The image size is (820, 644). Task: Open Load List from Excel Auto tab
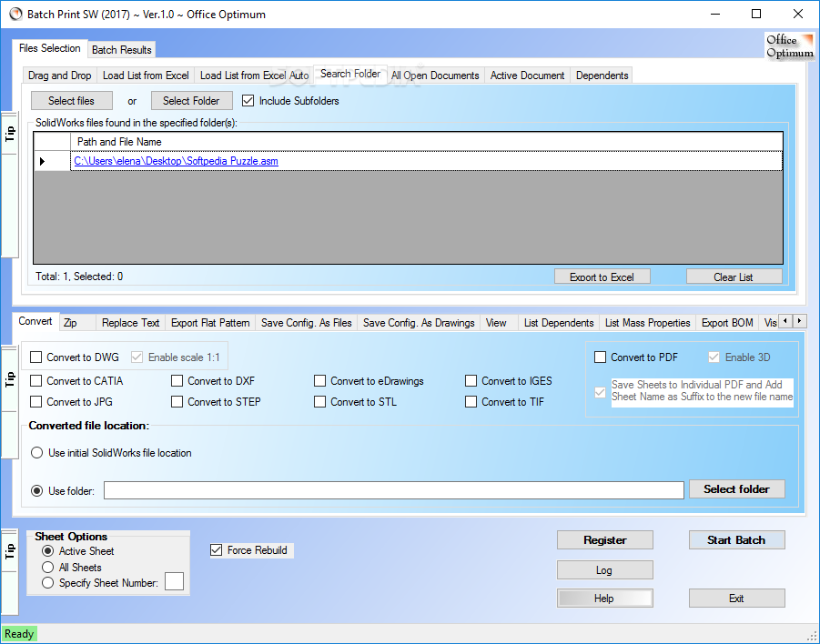254,75
